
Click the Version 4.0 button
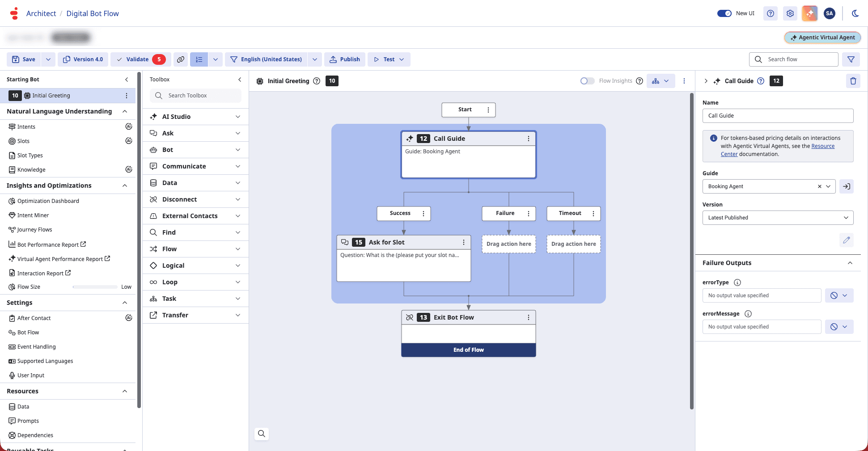83,59
